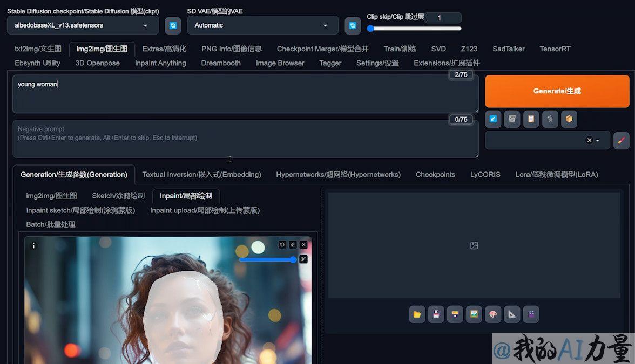
Task: Select the top img2img/图生图 main tab
Action: (102, 49)
